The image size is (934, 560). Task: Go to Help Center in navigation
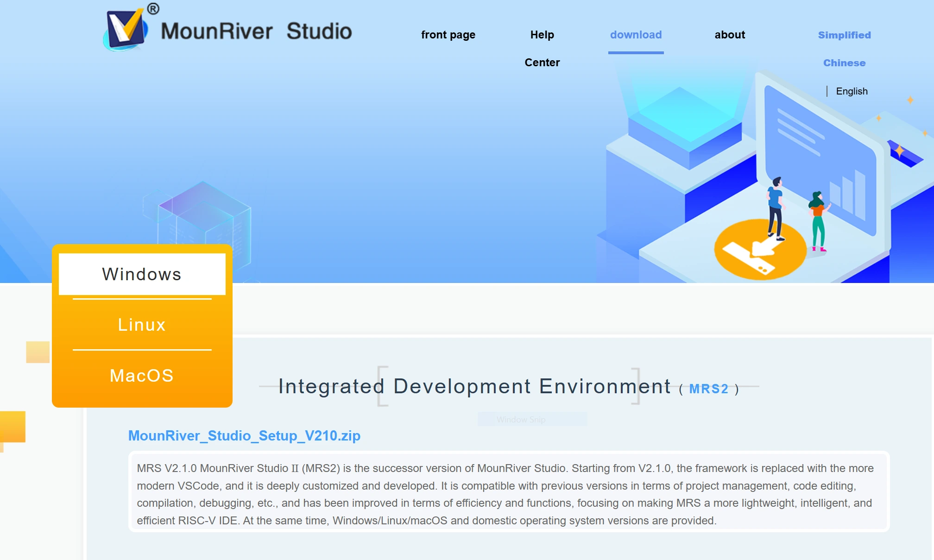click(x=542, y=49)
